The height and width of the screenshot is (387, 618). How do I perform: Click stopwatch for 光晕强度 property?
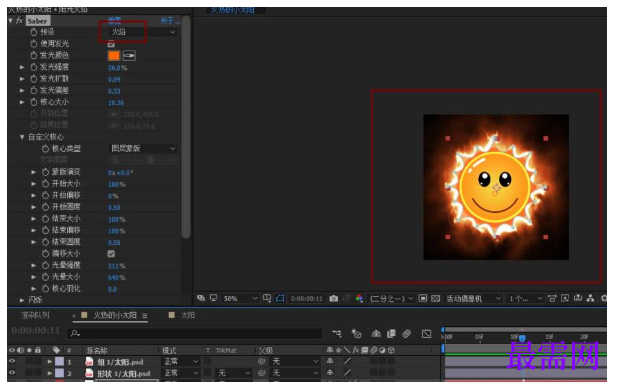coord(45,266)
